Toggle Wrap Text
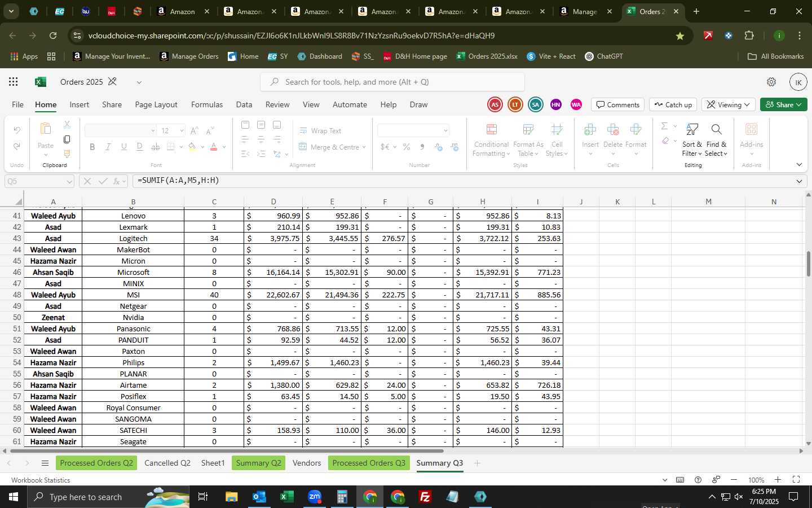 point(320,131)
